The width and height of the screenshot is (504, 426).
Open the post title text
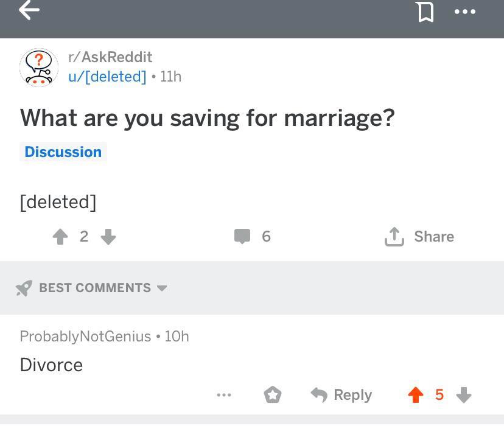point(207,117)
